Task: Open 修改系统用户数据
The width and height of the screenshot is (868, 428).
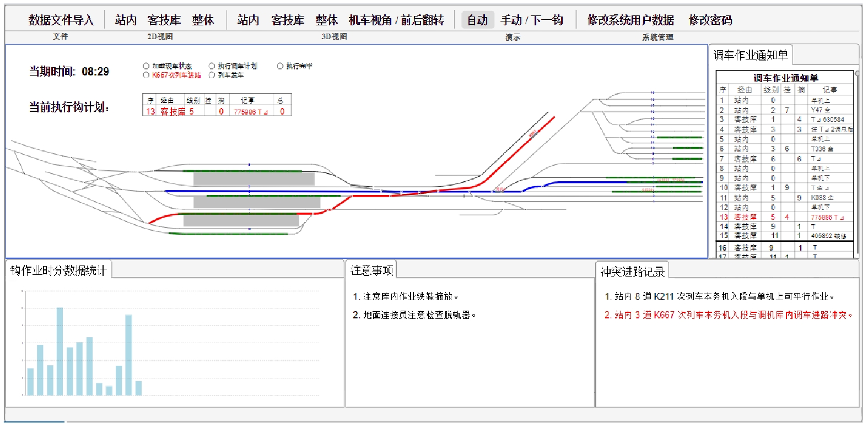Action: [630, 20]
